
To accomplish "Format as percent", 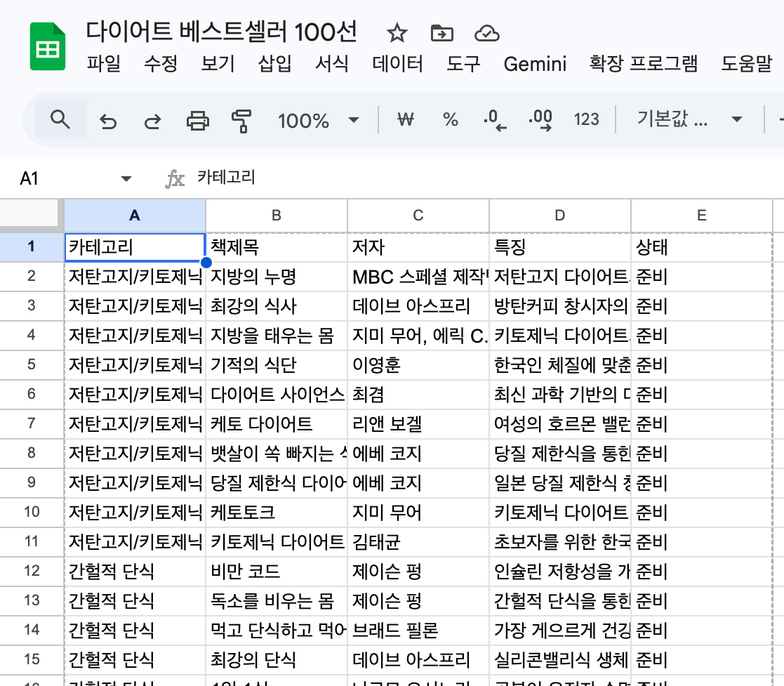I will click(450, 120).
